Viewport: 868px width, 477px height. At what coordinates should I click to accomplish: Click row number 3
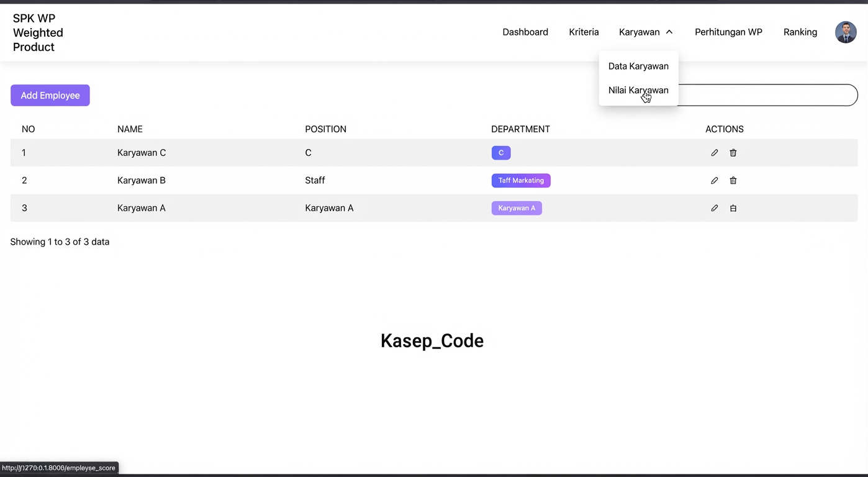coord(24,208)
